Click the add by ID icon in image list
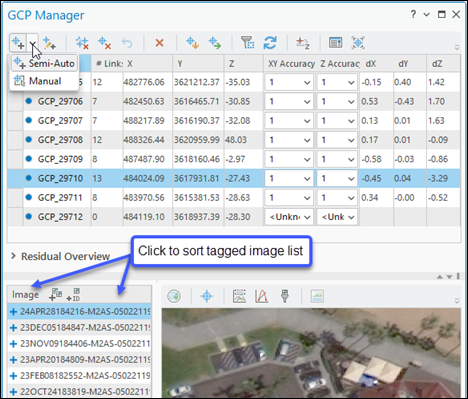 click(x=73, y=295)
